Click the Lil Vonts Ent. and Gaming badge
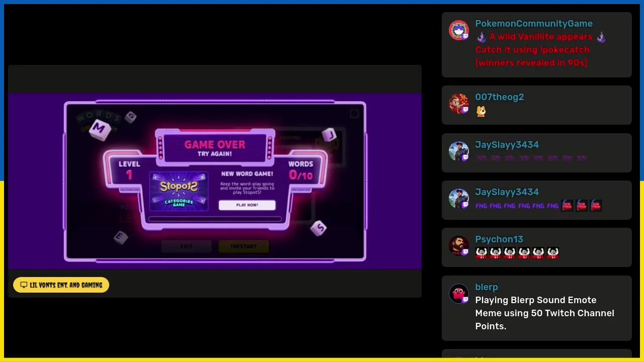Image resolution: width=644 pixels, height=362 pixels. click(x=61, y=285)
